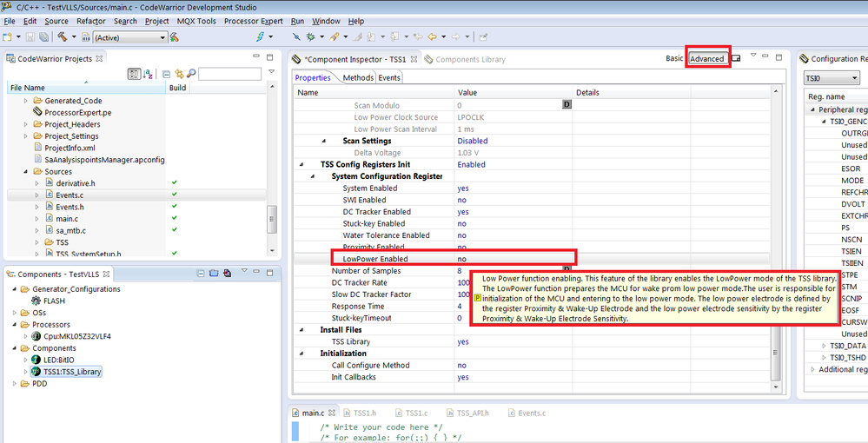Click the Build column header
Screen dimensions: 868x443
176,88
